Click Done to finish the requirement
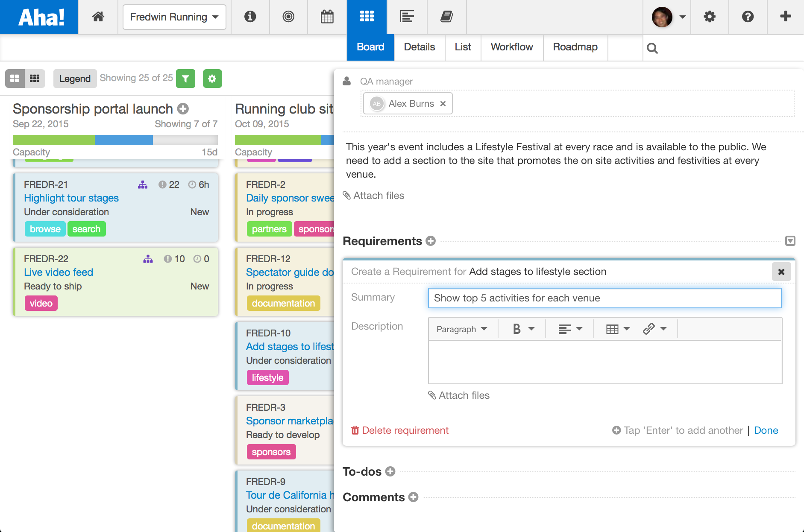This screenshot has height=532, width=804. (x=766, y=430)
